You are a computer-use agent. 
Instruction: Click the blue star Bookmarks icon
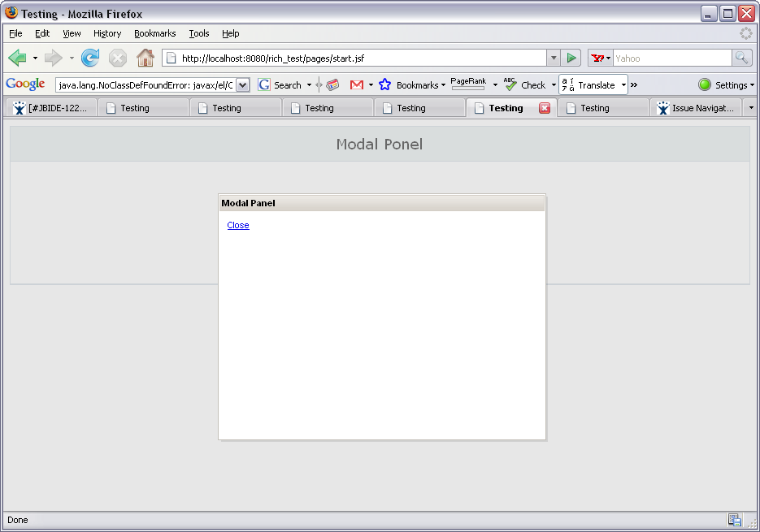[384, 84]
